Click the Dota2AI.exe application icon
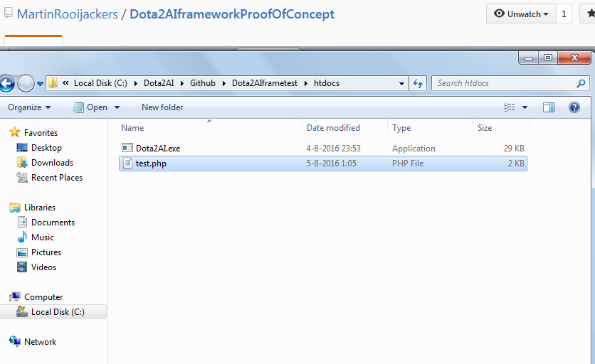595x364 pixels. pos(127,148)
